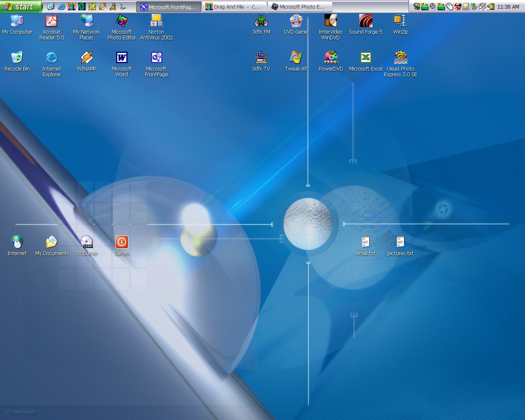
Task: Select the My Documents folder icon
Action: (x=52, y=246)
